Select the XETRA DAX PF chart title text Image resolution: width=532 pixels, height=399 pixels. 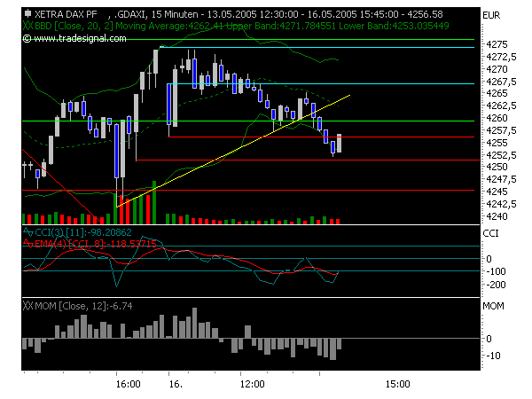click(x=66, y=14)
